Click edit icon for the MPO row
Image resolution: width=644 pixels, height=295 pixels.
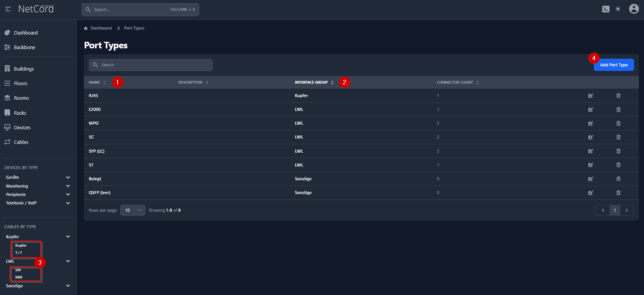pos(590,124)
